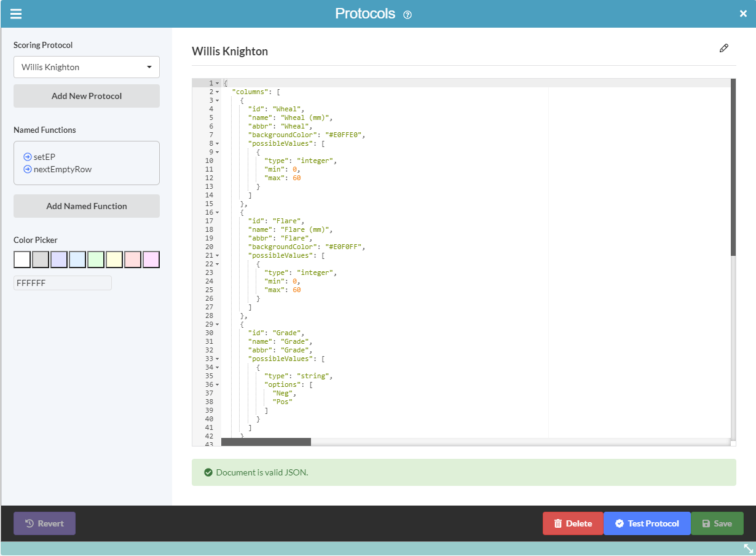Pick the light green color swatch

click(x=96, y=260)
